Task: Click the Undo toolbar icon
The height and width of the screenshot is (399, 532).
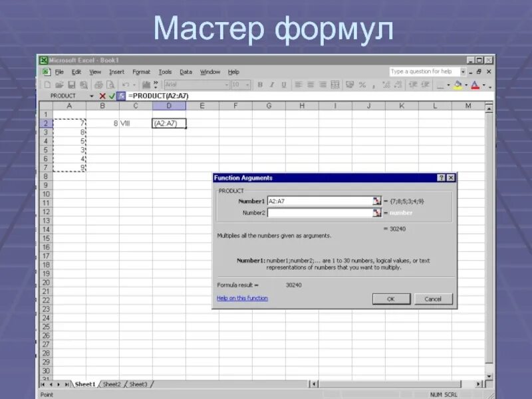Action: (126, 85)
